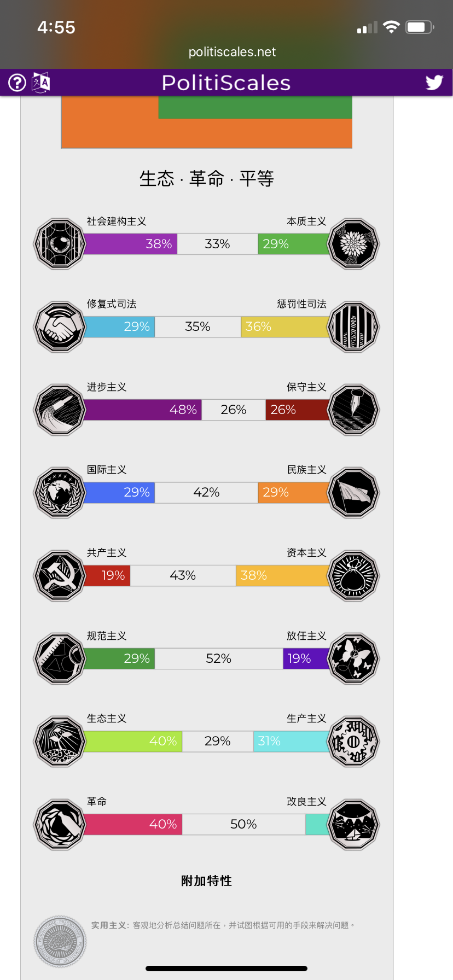Tap the PolitiScales header title

226,83
